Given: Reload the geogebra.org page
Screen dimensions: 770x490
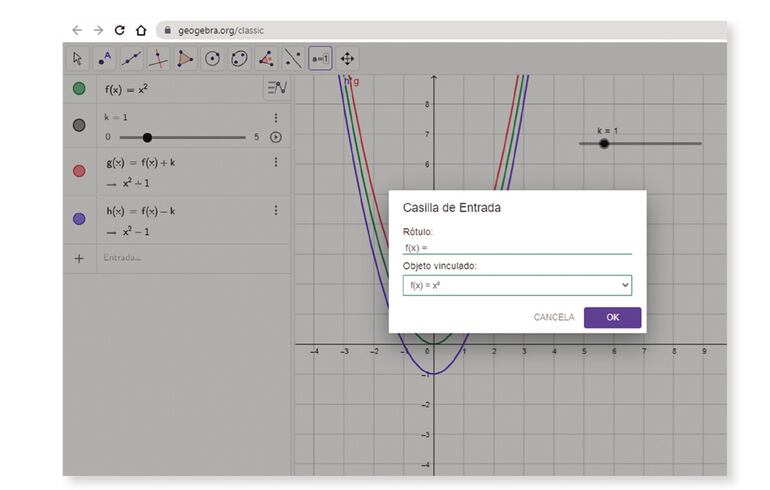Looking at the screenshot, I should pos(119,30).
